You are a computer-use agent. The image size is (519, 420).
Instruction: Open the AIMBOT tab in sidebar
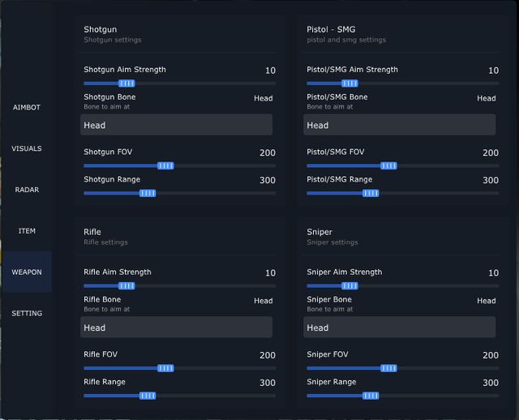pos(27,107)
